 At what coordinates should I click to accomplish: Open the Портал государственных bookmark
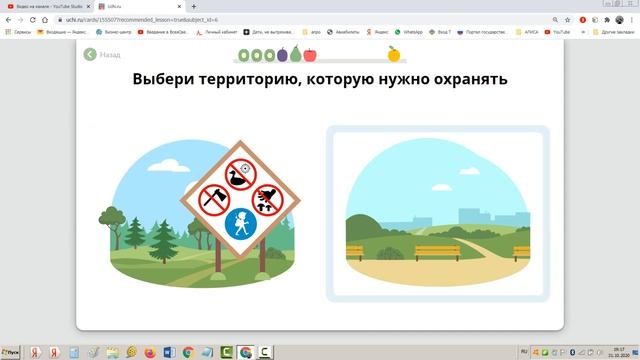(482, 32)
